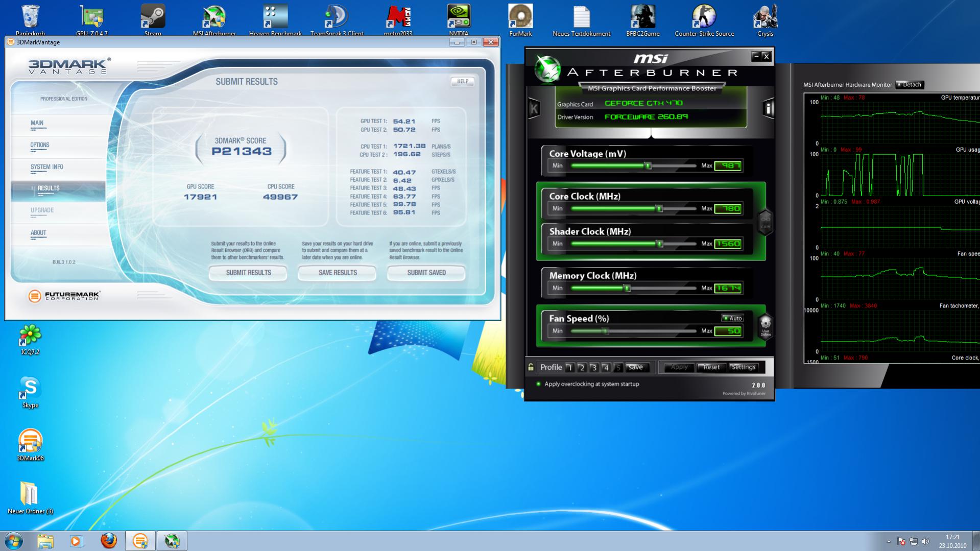
Task: Click the Shader Clock slider handle
Action: (659, 244)
